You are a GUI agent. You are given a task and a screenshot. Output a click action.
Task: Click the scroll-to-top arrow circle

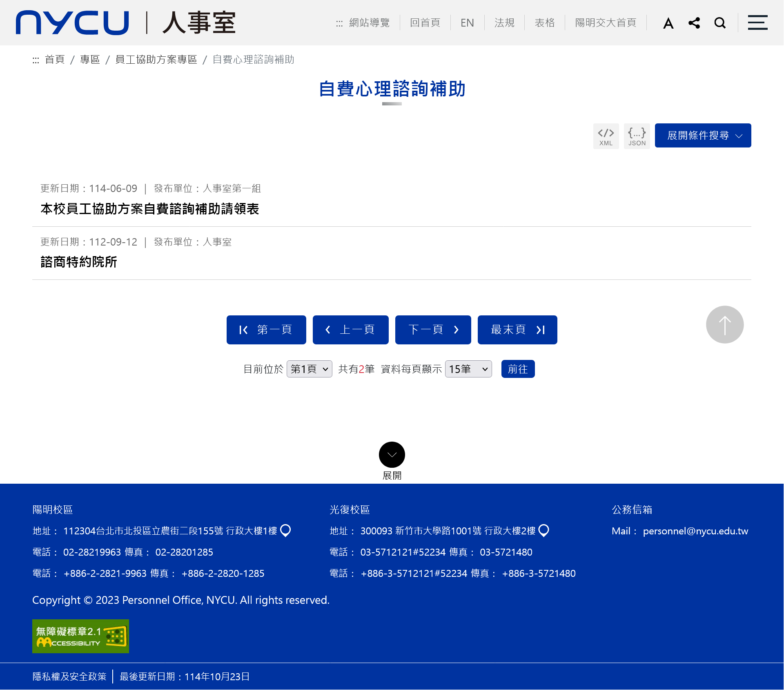click(725, 325)
